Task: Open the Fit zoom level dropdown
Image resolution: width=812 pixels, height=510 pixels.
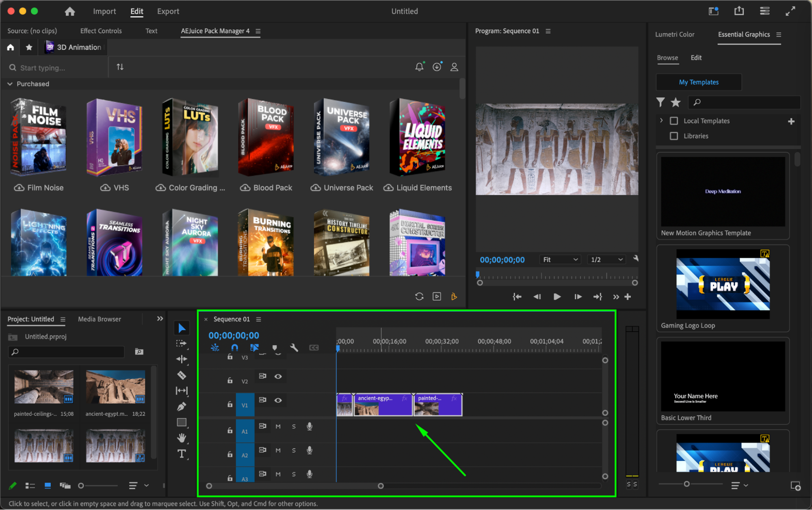Action: coord(560,259)
